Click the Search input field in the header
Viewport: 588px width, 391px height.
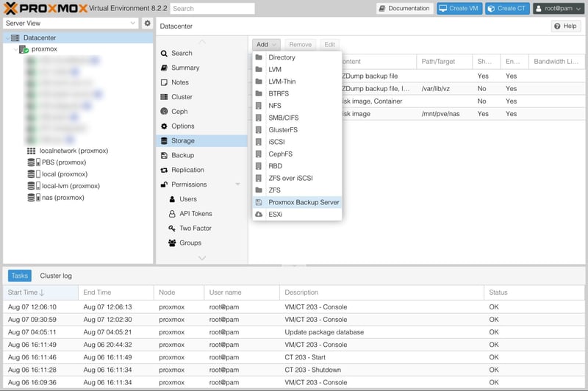point(212,9)
